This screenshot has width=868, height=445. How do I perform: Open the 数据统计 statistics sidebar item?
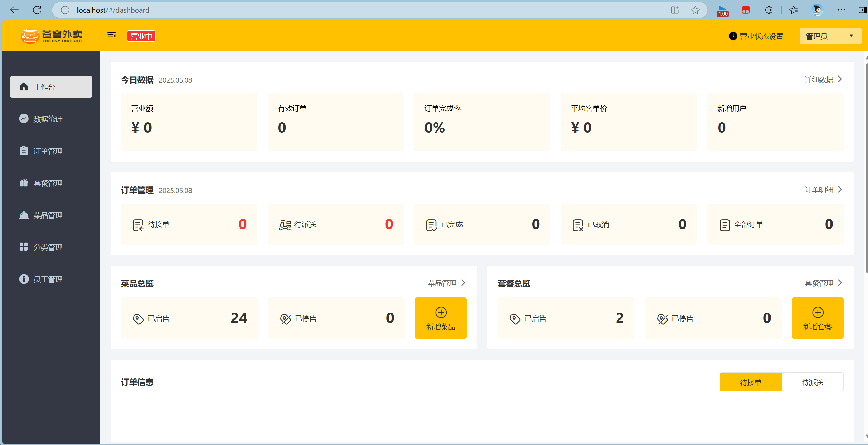tap(48, 119)
